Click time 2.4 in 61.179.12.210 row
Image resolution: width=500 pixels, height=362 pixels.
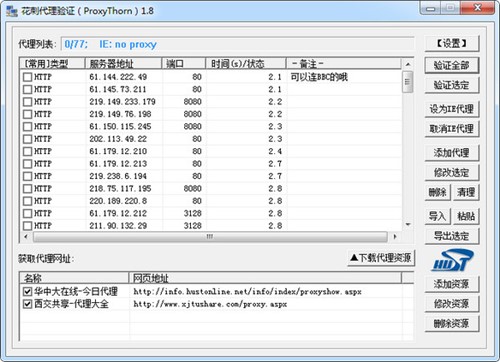pos(275,151)
